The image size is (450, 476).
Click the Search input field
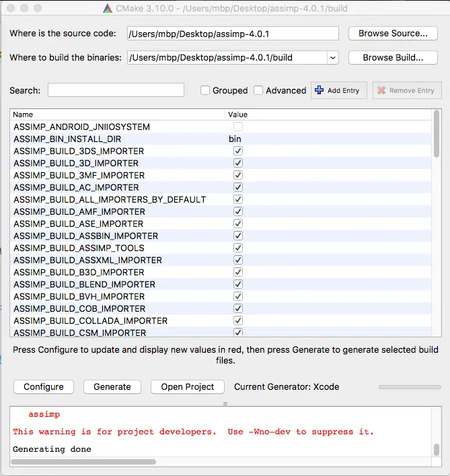point(116,90)
